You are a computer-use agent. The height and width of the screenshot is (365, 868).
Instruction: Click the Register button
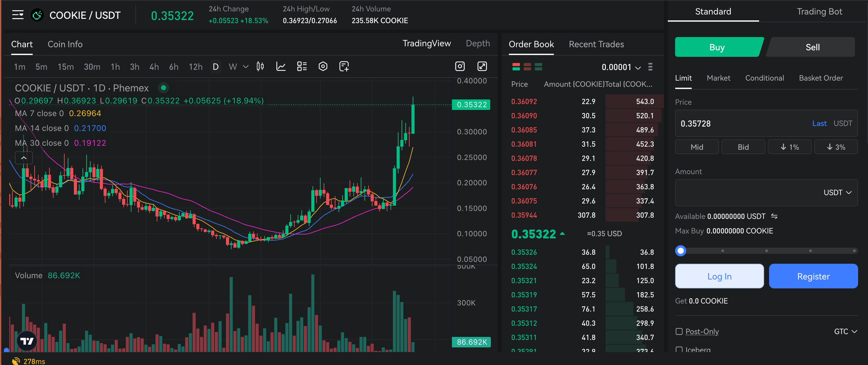pos(813,276)
